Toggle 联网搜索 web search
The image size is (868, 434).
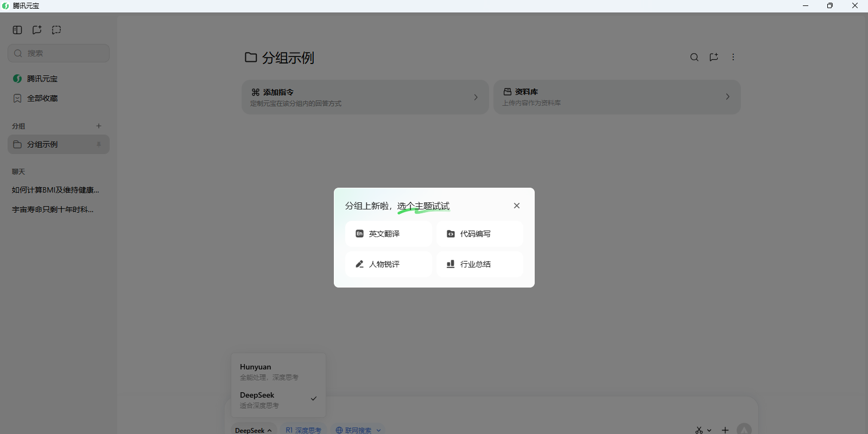coord(353,430)
